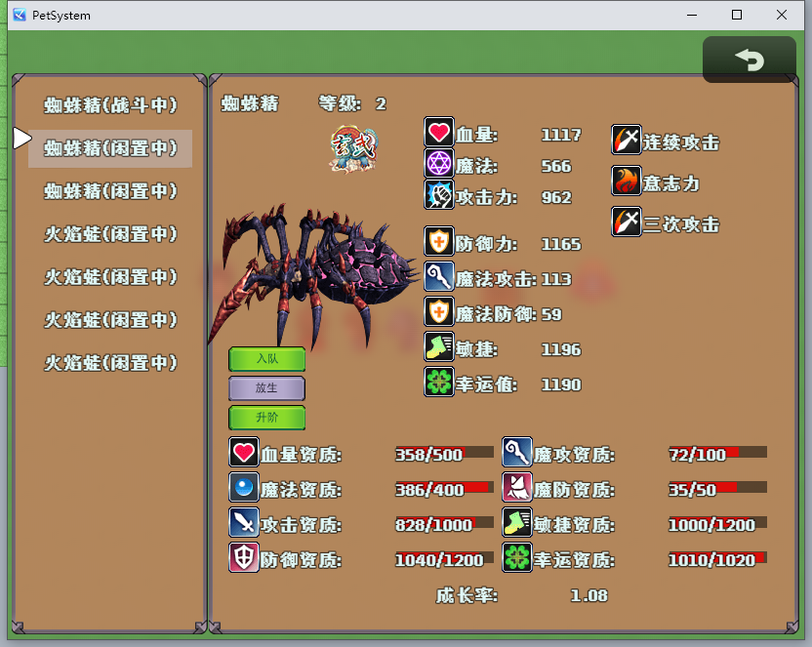Click the 攻击力 value 962

(556, 197)
